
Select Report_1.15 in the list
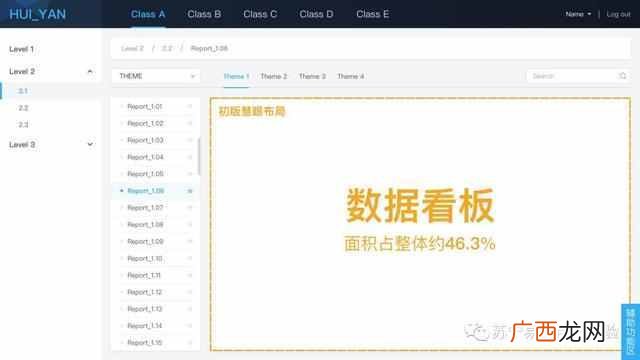click(x=144, y=342)
